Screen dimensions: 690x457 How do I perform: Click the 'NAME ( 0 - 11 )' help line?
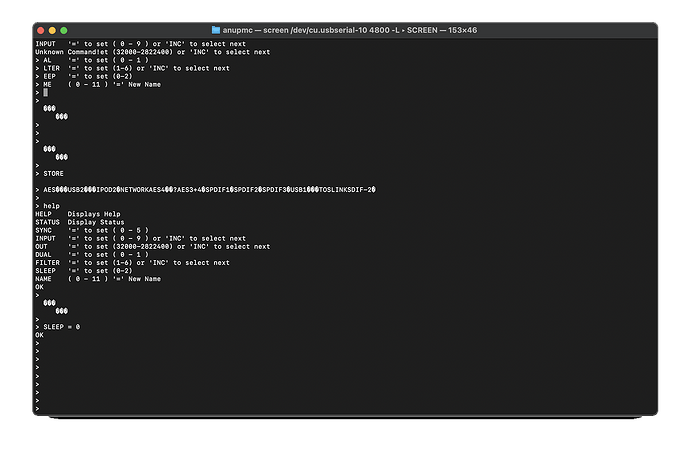click(x=98, y=279)
